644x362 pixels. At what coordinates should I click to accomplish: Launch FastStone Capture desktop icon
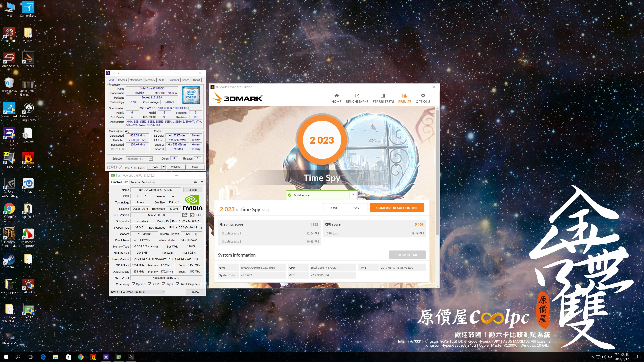click(x=28, y=238)
